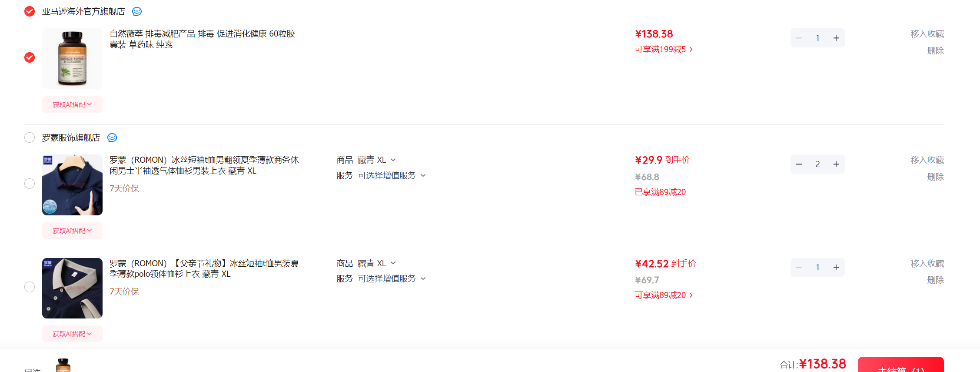Increase quantity of ¥42.52 polo shirt
Image resolution: width=980 pixels, height=372 pixels.
coord(836,267)
